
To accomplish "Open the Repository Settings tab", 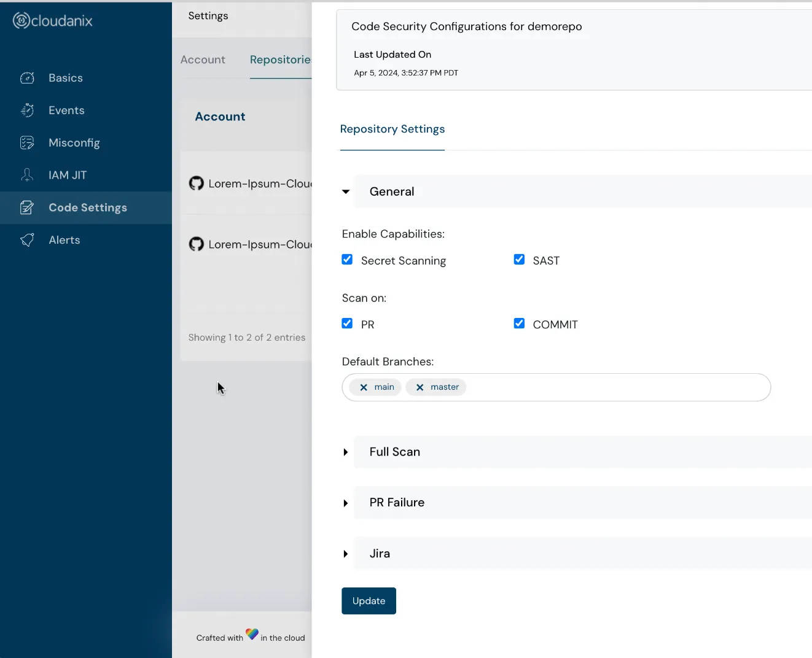I will click(392, 129).
